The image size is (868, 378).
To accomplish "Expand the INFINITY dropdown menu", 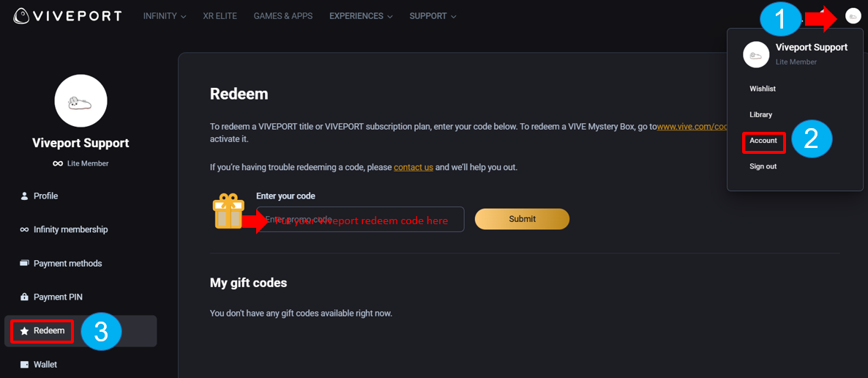I will tap(165, 16).
